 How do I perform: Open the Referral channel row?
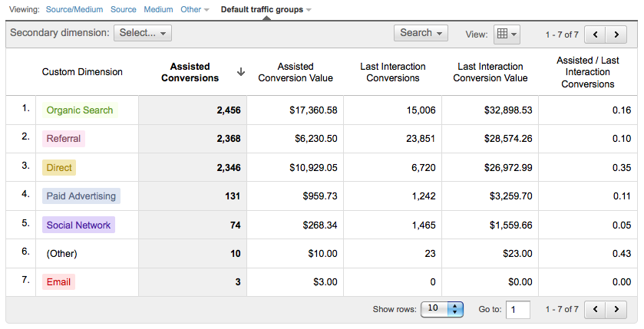(63, 139)
